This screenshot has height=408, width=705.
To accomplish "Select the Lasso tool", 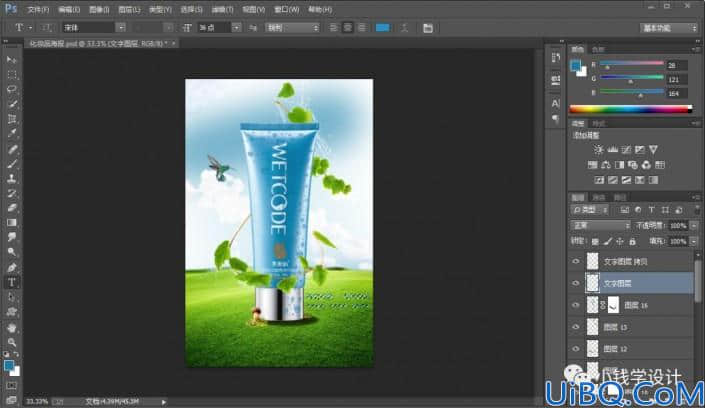I will click(x=12, y=89).
